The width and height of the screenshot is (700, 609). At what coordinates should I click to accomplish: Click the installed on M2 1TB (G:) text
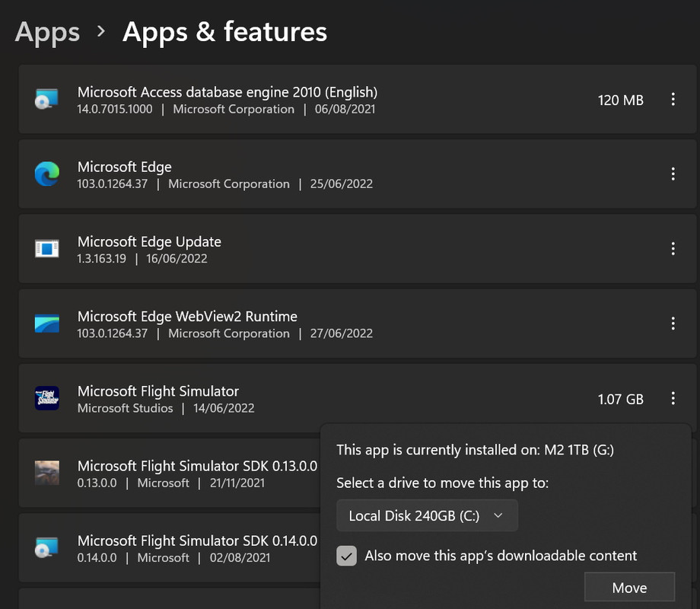[x=475, y=449]
